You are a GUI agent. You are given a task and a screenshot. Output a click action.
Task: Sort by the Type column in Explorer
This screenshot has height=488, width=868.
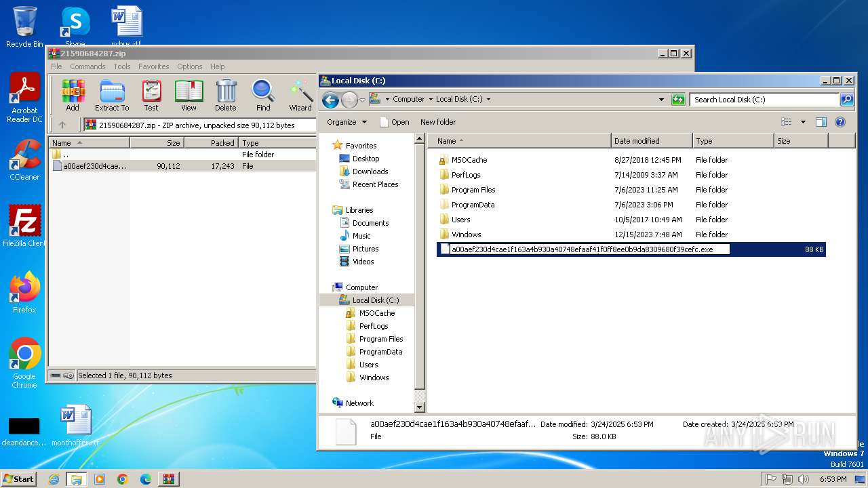point(733,141)
